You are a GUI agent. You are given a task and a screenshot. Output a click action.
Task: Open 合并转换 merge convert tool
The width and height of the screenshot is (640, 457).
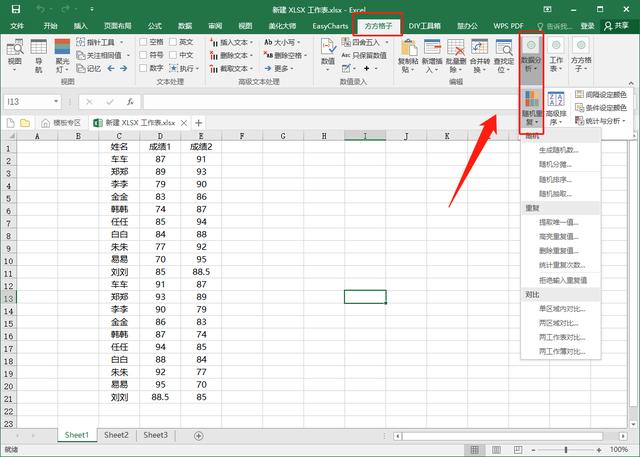point(480,56)
